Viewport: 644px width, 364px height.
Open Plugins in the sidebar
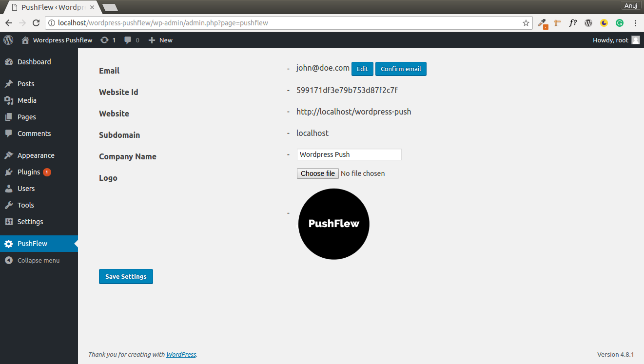coord(39,172)
